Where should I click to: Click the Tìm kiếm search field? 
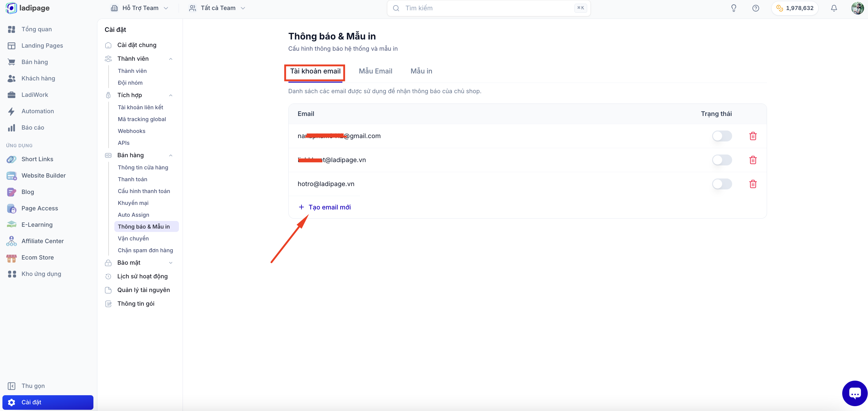click(489, 8)
